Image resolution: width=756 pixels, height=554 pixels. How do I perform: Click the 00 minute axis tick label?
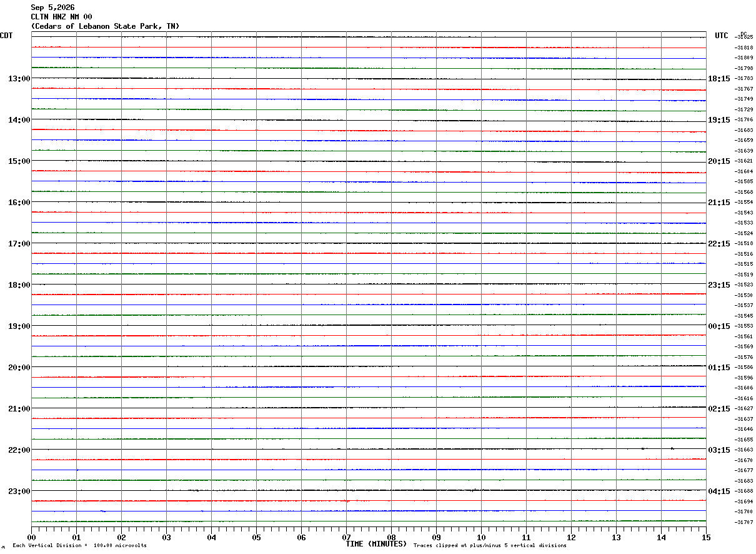point(31,537)
